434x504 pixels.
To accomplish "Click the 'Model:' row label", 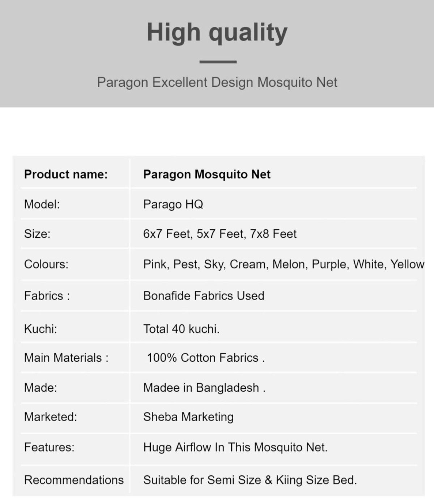I will pyautogui.click(x=42, y=204).
